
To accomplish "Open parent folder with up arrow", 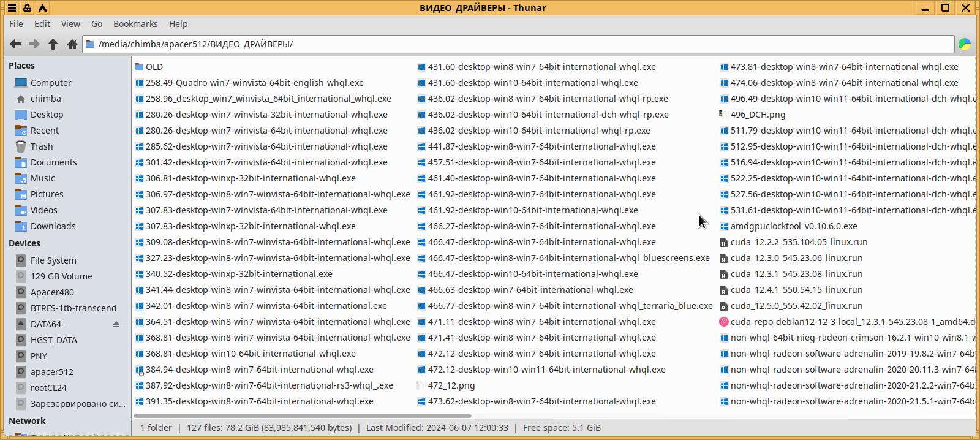I will (53, 44).
